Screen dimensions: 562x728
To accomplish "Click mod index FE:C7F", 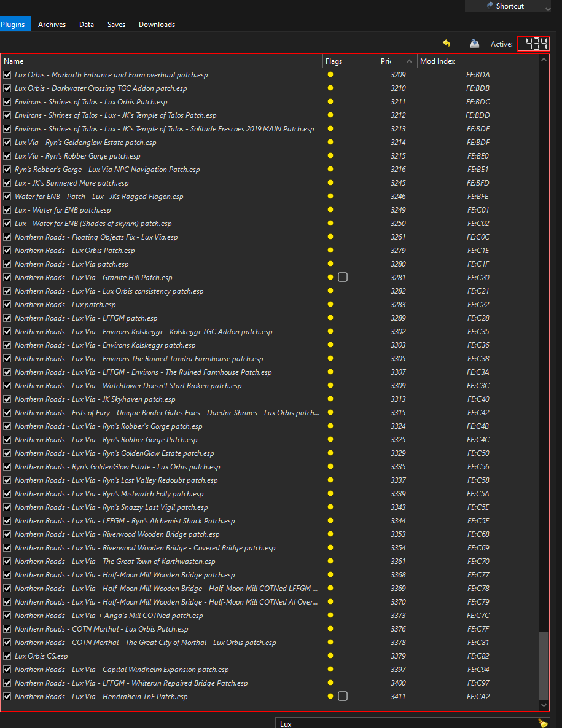I will pos(478,628).
